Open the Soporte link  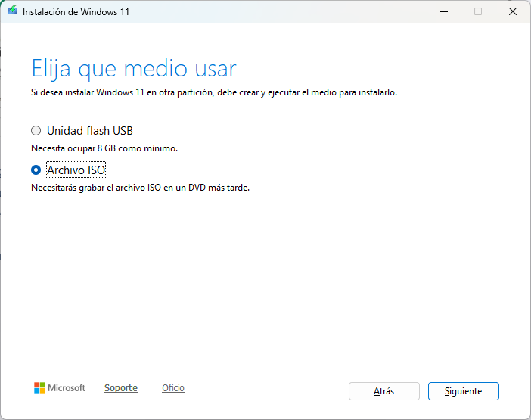coord(120,388)
